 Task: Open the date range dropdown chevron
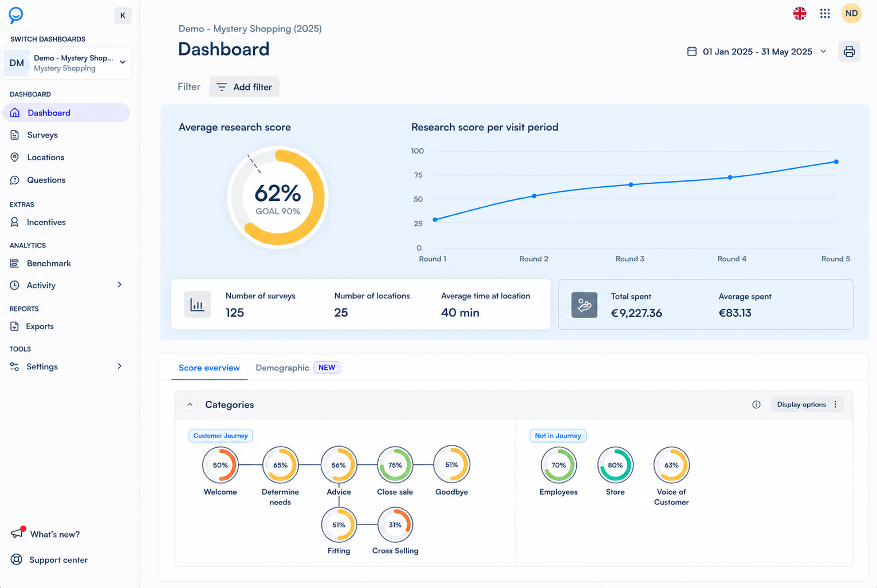[823, 52]
